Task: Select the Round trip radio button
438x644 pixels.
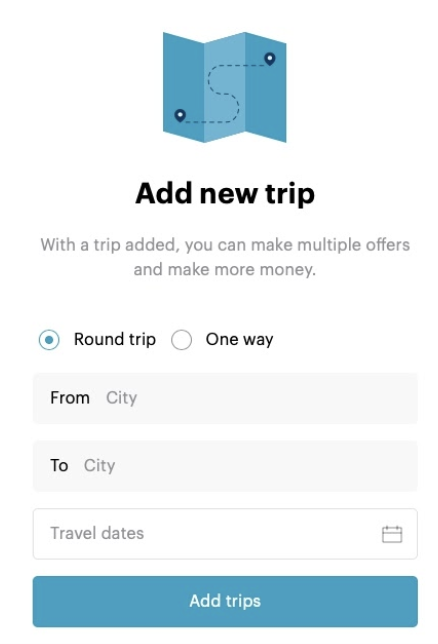Action: (x=49, y=340)
